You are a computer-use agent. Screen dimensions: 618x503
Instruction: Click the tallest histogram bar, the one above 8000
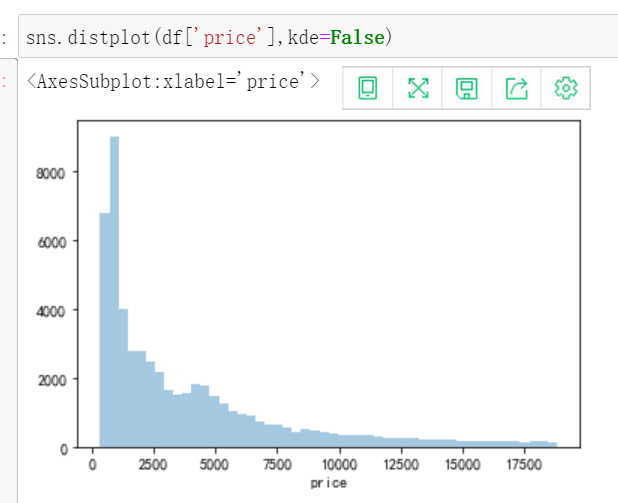[x=114, y=292]
